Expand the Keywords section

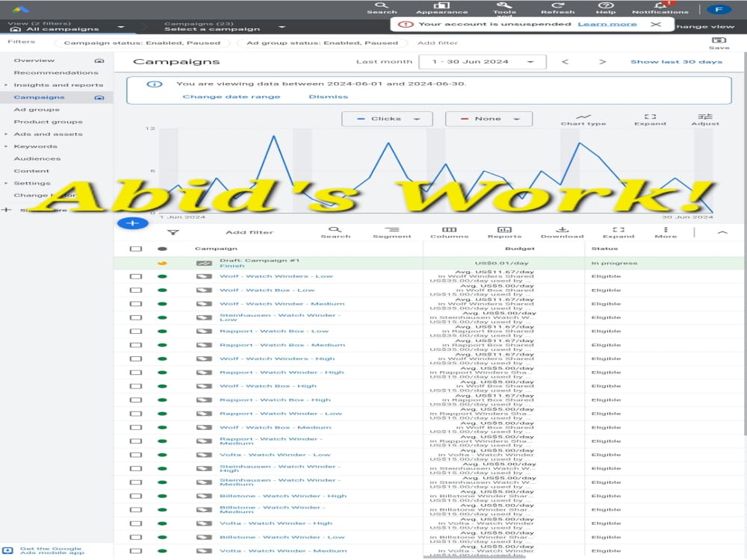tap(6, 146)
